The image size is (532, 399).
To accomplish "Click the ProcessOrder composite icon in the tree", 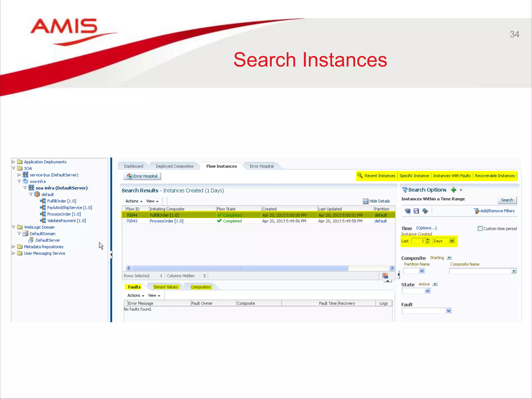I will (43, 214).
